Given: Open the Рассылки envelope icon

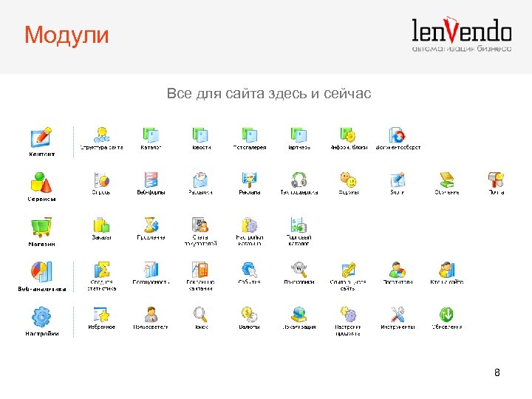Looking at the screenshot, I should tap(200, 180).
